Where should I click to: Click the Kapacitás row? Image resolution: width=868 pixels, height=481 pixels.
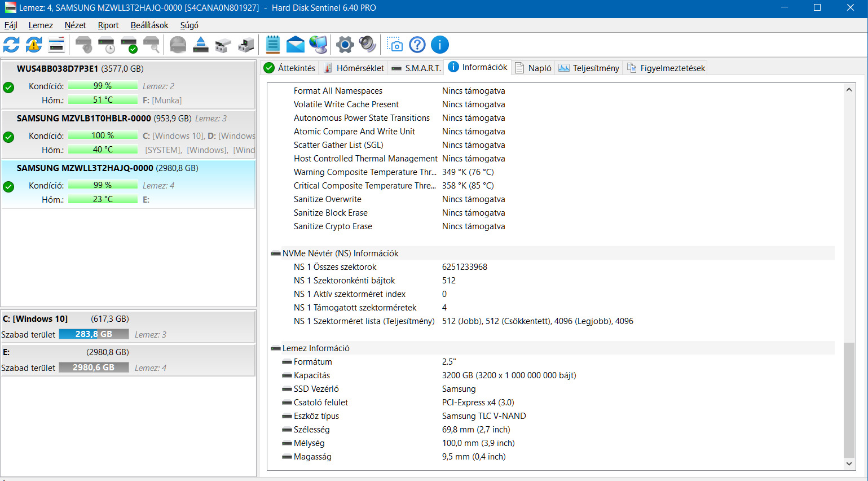pyautogui.click(x=552, y=375)
